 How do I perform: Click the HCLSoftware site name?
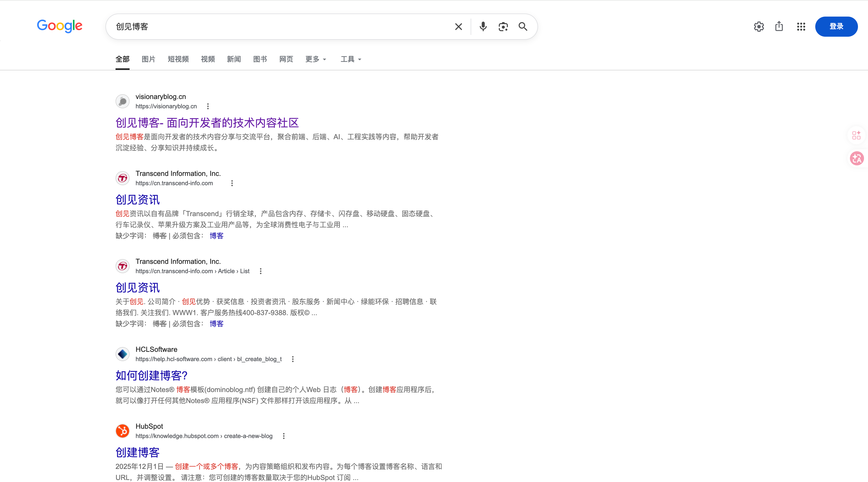click(156, 350)
